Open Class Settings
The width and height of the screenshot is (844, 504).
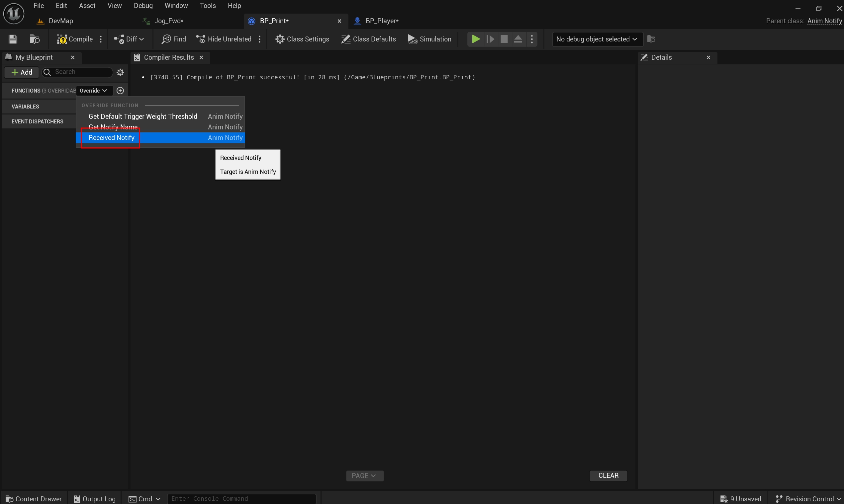(302, 39)
